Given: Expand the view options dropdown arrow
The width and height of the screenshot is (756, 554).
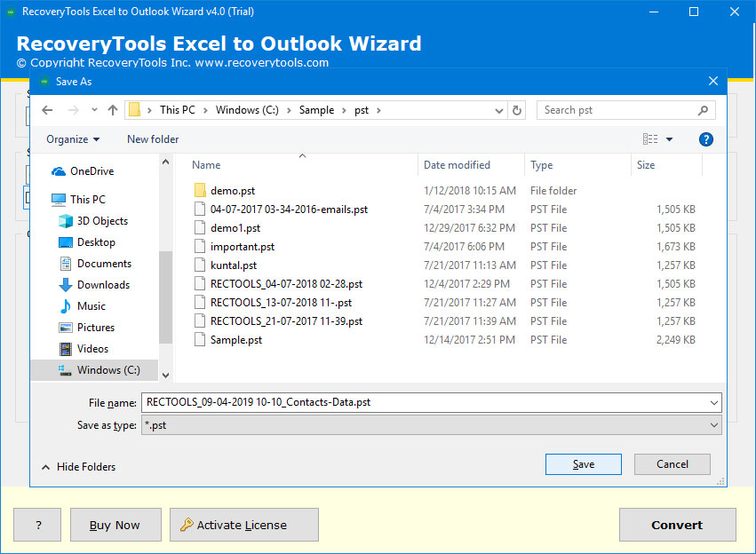Looking at the screenshot, I should 669,139.
